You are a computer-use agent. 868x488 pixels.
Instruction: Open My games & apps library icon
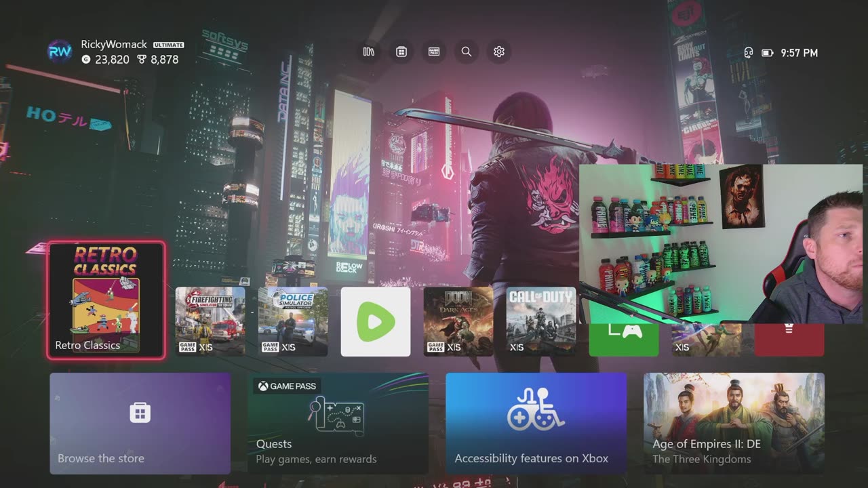click(x=369, y=52)
